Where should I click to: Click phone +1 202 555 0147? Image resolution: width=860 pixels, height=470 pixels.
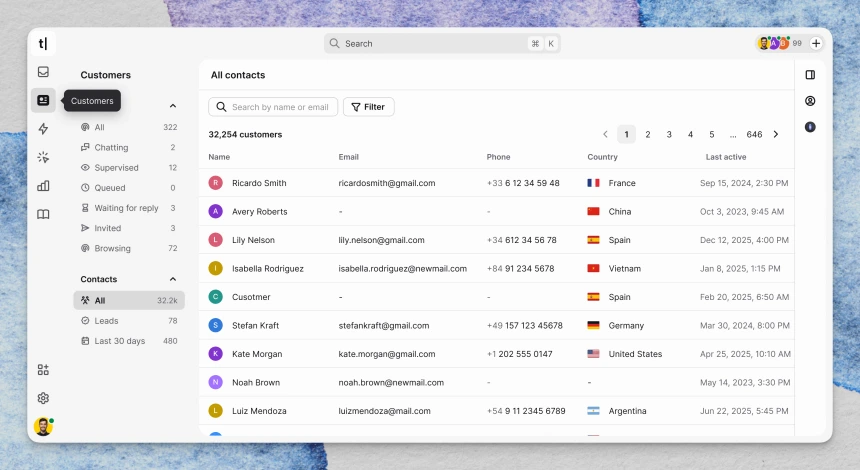[519, 354]
